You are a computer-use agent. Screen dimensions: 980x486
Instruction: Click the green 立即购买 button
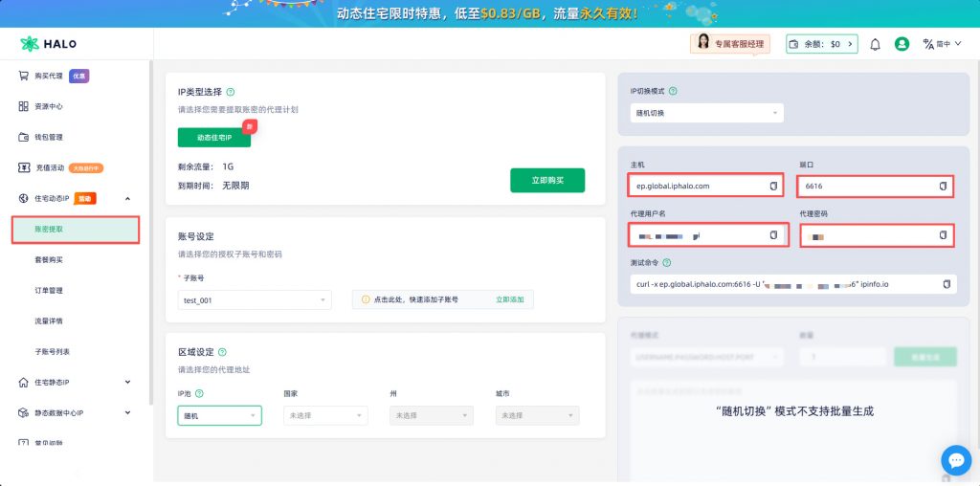(x=546, y=180)
